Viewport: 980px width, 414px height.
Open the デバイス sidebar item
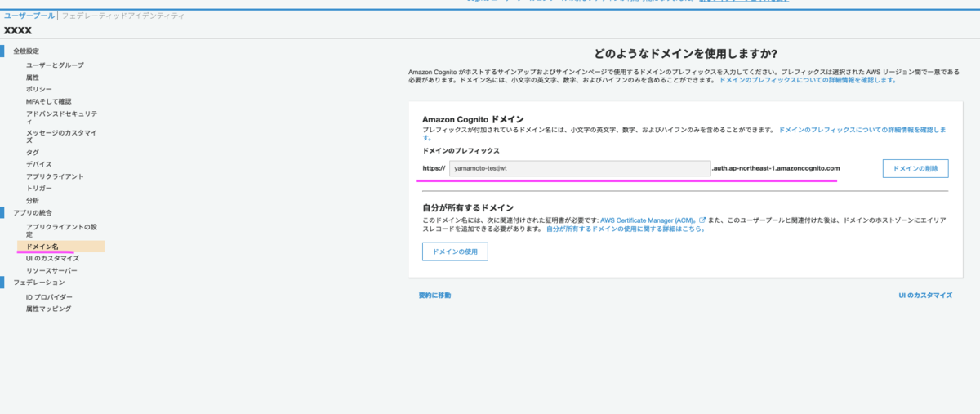click(39, 164)
